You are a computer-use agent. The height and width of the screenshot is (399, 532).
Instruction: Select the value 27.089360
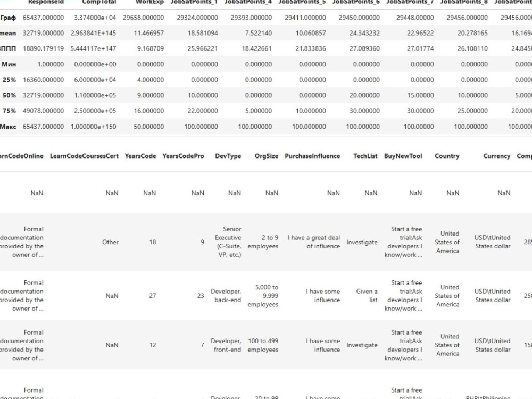pos(364,48)
